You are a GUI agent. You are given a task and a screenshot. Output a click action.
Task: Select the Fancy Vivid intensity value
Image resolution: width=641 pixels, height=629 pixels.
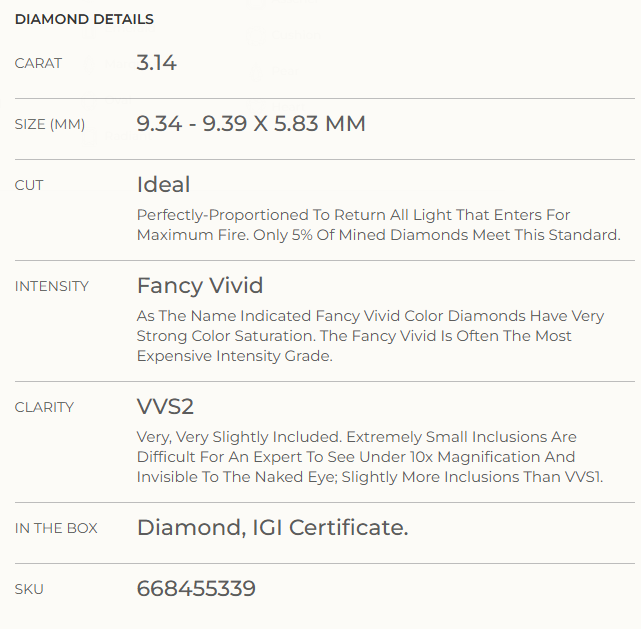point(200,285)
